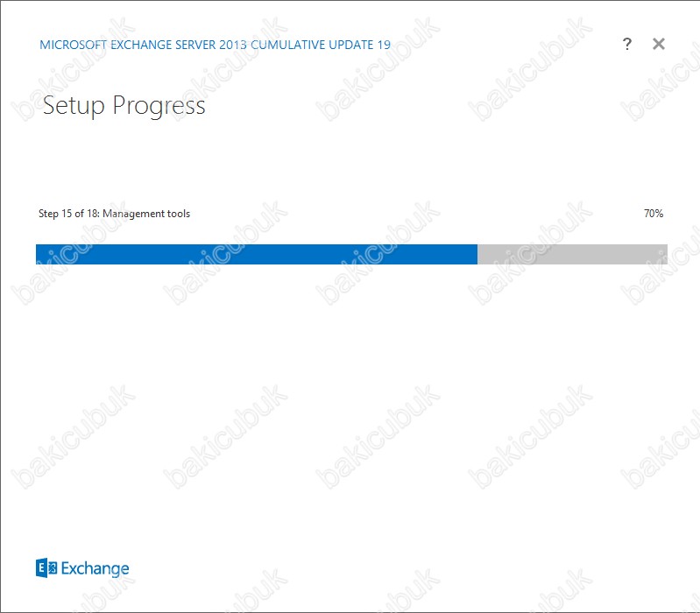Click where blue progress meets the gray area
This screenshot has height=613, width=700.
477,254
